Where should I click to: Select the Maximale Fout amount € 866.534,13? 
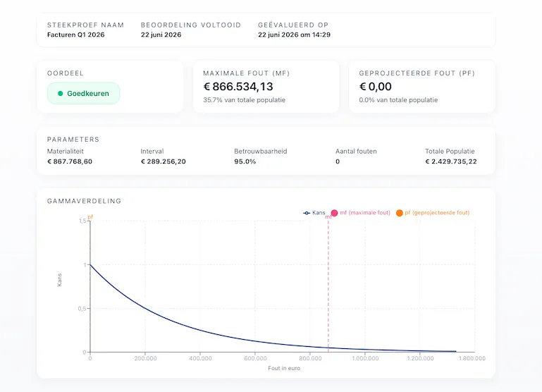(x=238, y=87)
